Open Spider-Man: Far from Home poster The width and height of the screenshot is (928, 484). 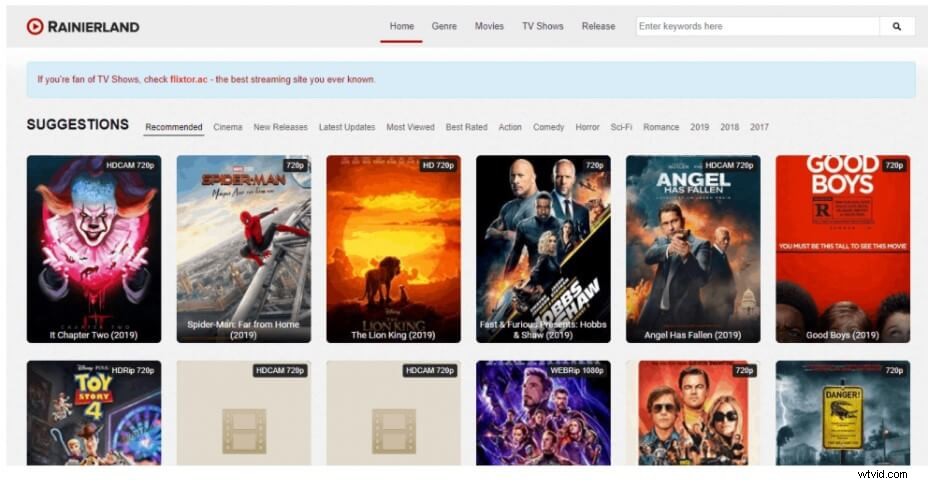(243, 249)
